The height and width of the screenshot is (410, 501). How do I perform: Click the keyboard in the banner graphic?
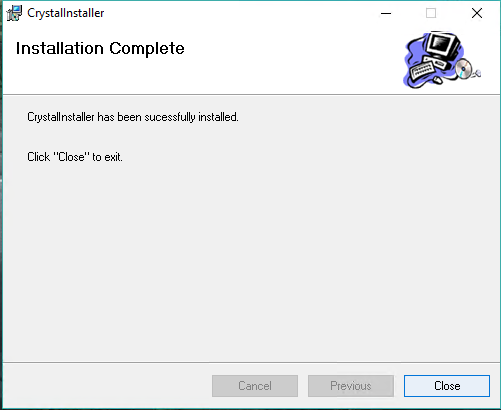(423, 70)
